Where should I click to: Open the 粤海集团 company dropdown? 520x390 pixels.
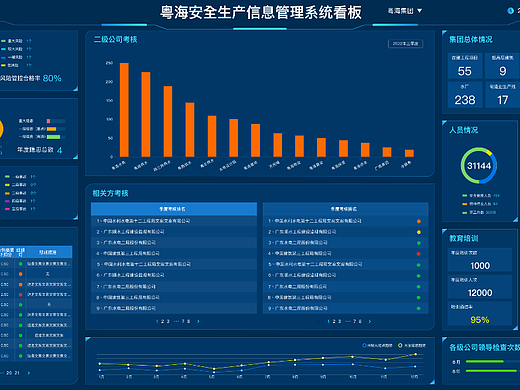coord(405,11)
